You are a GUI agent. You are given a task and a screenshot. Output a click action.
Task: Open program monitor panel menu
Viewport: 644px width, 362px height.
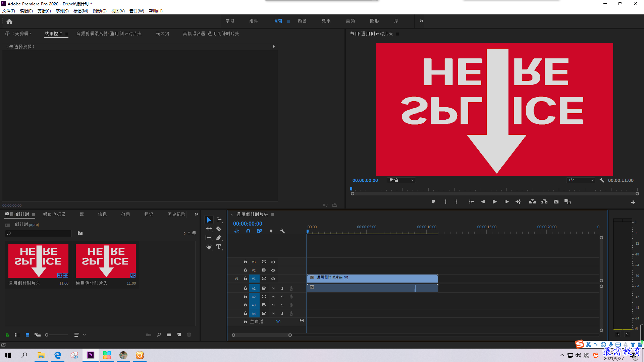click(397, 34)
